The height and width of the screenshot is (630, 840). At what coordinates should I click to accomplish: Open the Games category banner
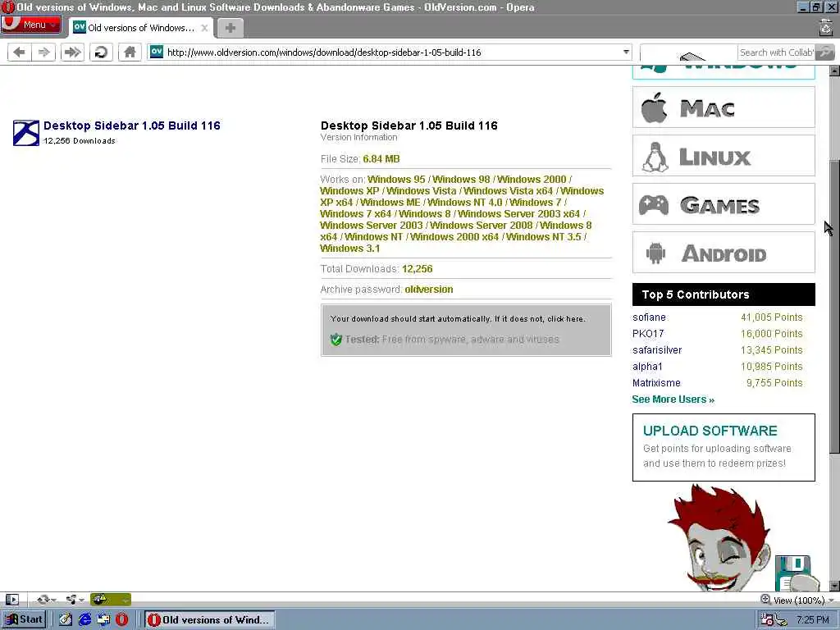point(724,204)
